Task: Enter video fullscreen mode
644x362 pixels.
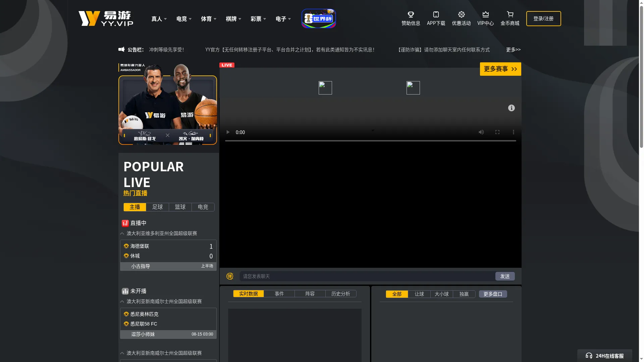Action: 497,132
